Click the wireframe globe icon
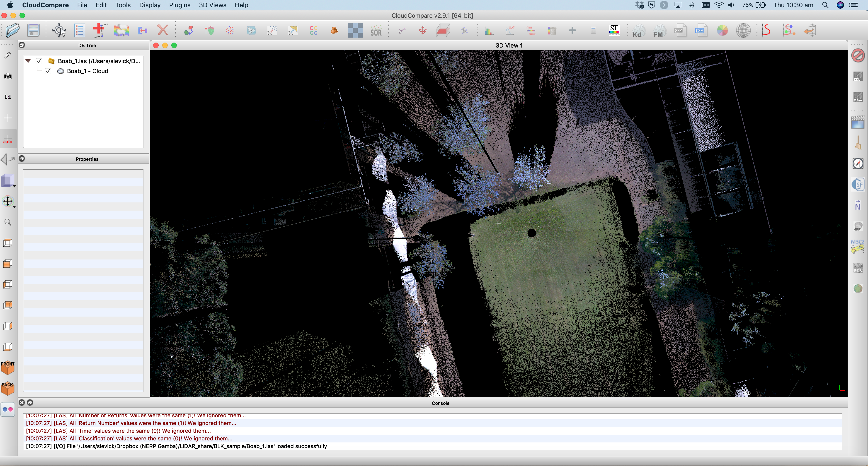 pos(743,31)
